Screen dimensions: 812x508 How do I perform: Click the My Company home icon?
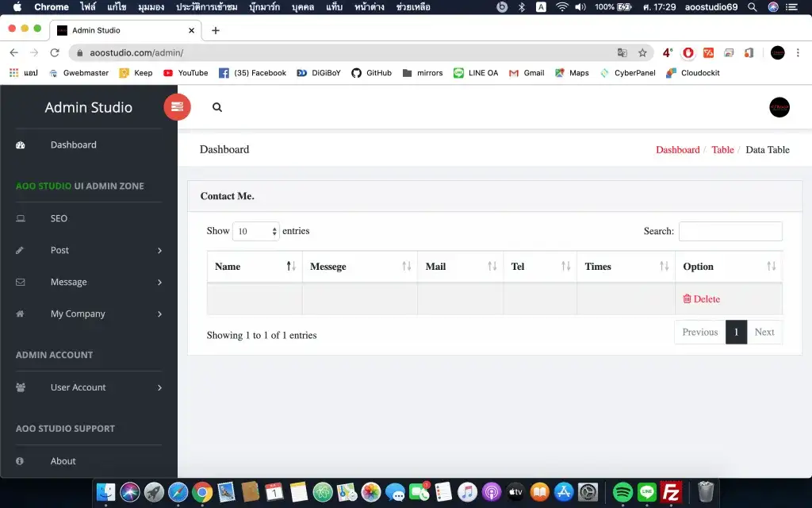[x=20, y=314]
